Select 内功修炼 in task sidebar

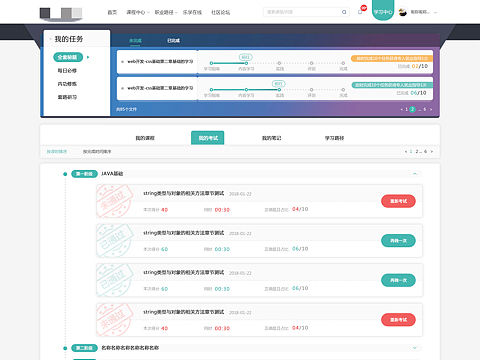(67, 84)
